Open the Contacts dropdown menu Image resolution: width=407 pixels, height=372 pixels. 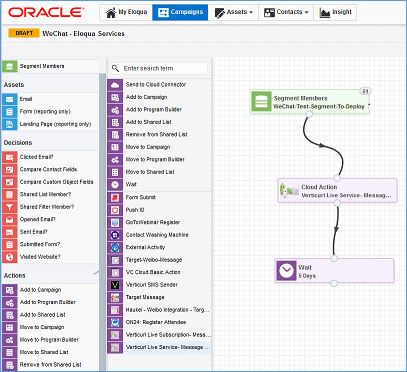point(286,12)
